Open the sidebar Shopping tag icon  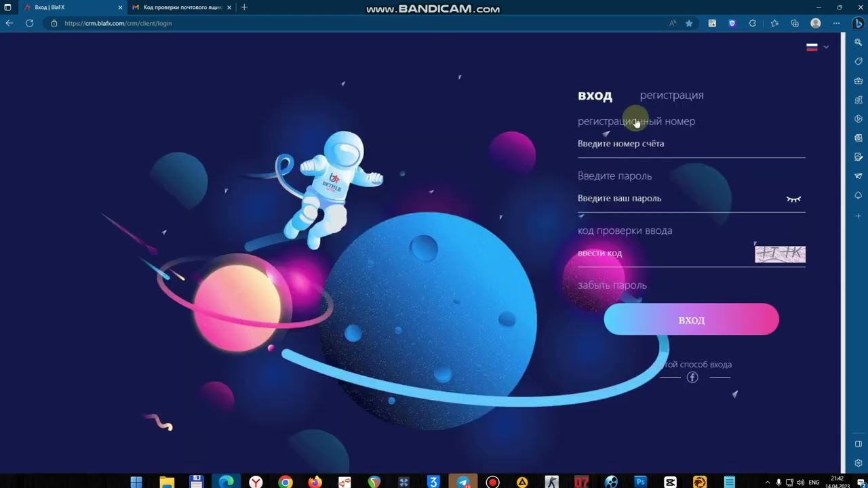point(858,62)
